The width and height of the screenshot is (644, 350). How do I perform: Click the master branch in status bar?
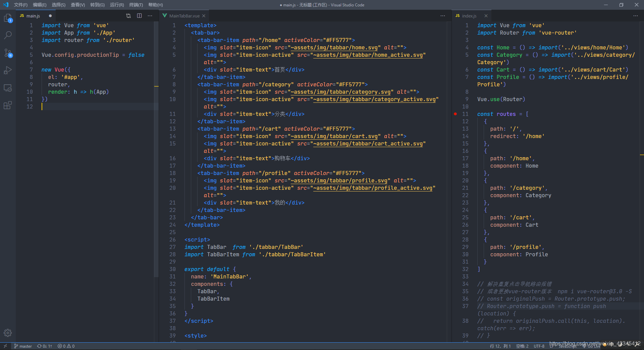[23, 346]
